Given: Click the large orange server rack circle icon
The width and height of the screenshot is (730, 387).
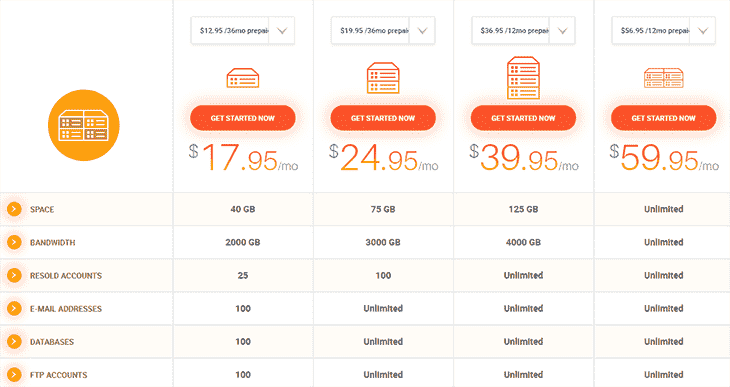Looking at the screenshot, I should pyautogui.click(x=84, y=125).
